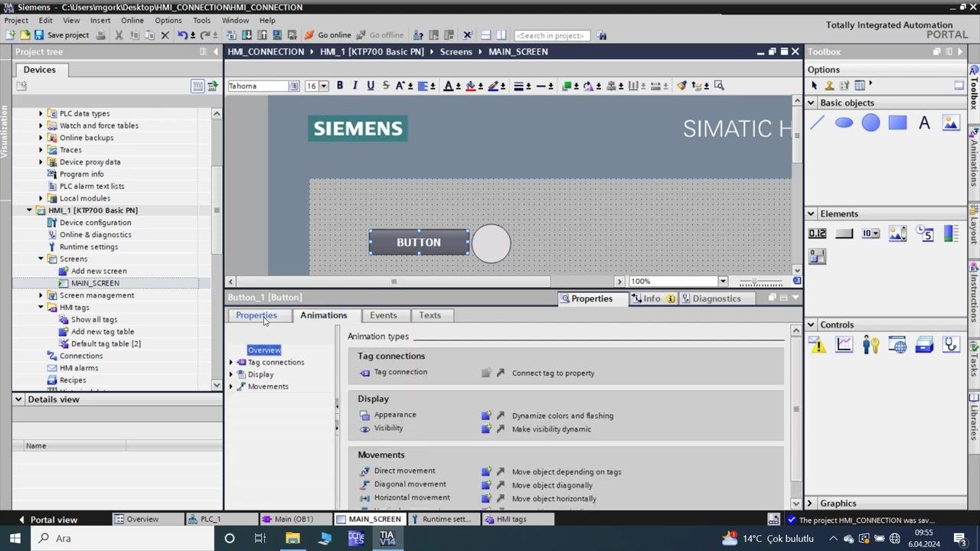Expand Tag connections in animations tree

pyautogui.click(x=231, y=362)
